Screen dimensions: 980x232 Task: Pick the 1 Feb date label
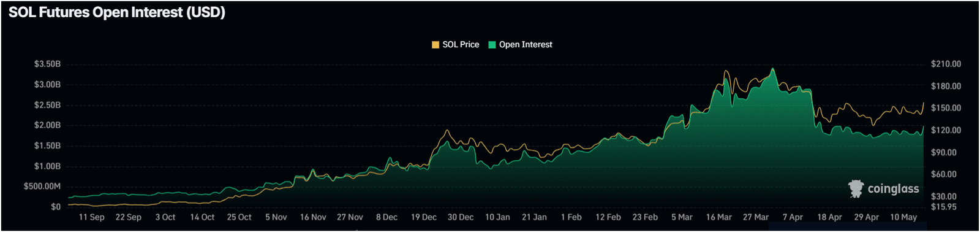[x=571, y=217]
